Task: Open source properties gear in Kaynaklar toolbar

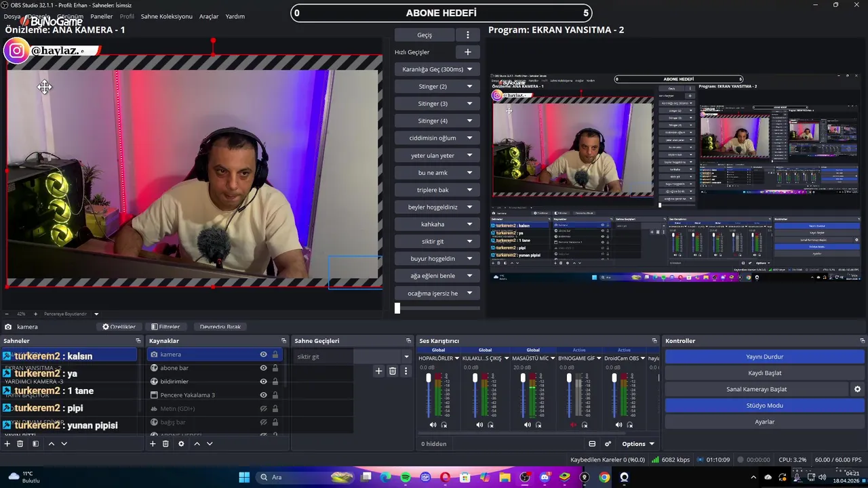Action: 181,443
